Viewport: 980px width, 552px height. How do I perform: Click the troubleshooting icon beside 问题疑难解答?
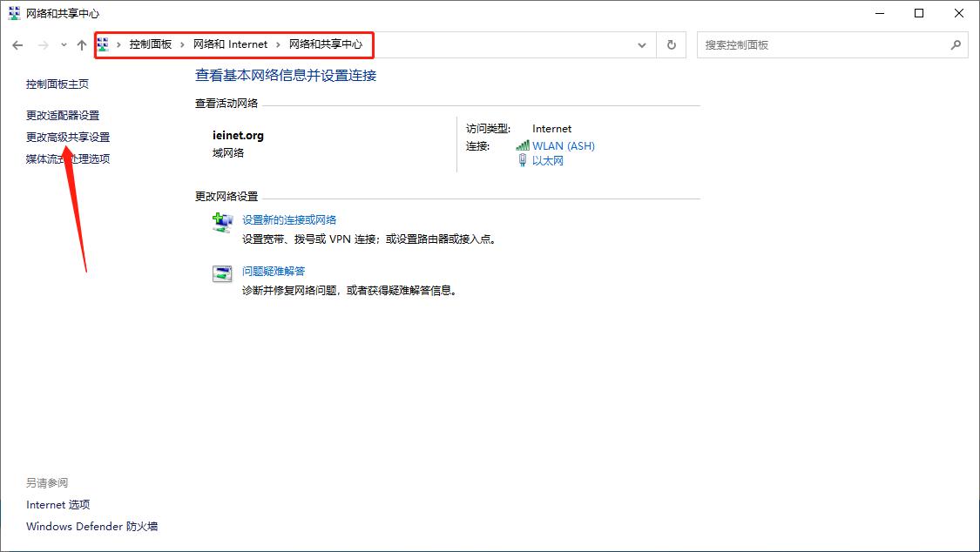pyautogui.click(x=222, y=272)
